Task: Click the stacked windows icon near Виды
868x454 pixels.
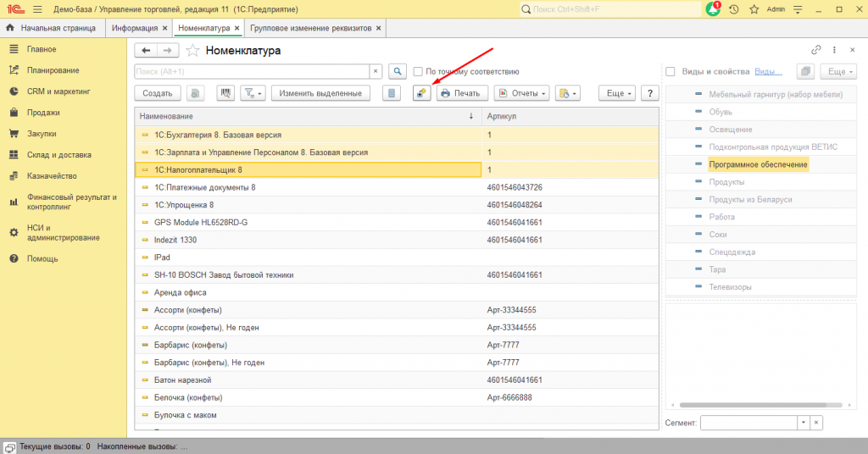Action: pos(805,71)
